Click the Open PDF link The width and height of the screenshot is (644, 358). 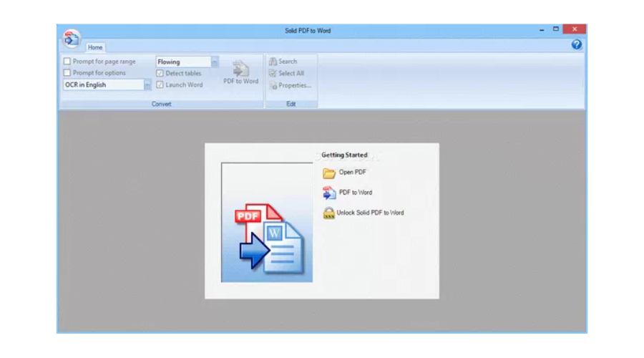click(352, 173)
